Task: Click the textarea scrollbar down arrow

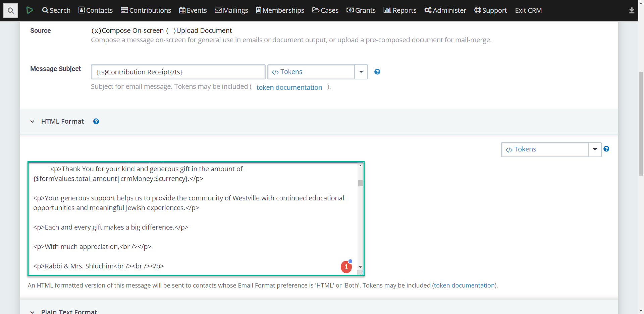Action: point(360,267)
